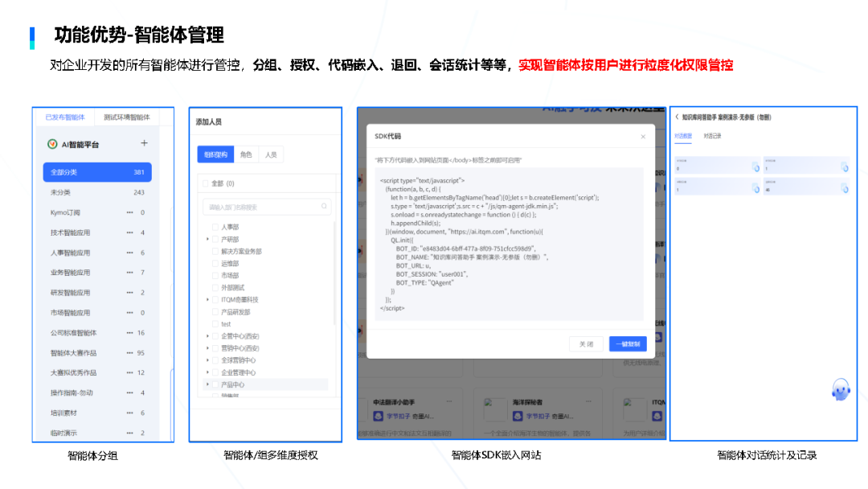The image size is (868, 489).
Task: Open the more menu for Kymo订阅
Action: (129, 212)
